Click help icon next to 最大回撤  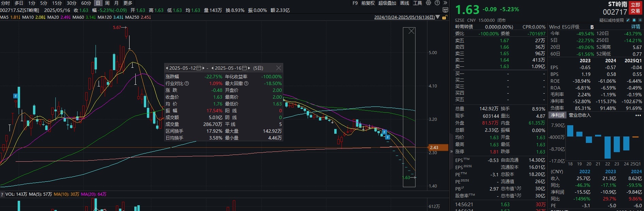[x=246, y=83]
